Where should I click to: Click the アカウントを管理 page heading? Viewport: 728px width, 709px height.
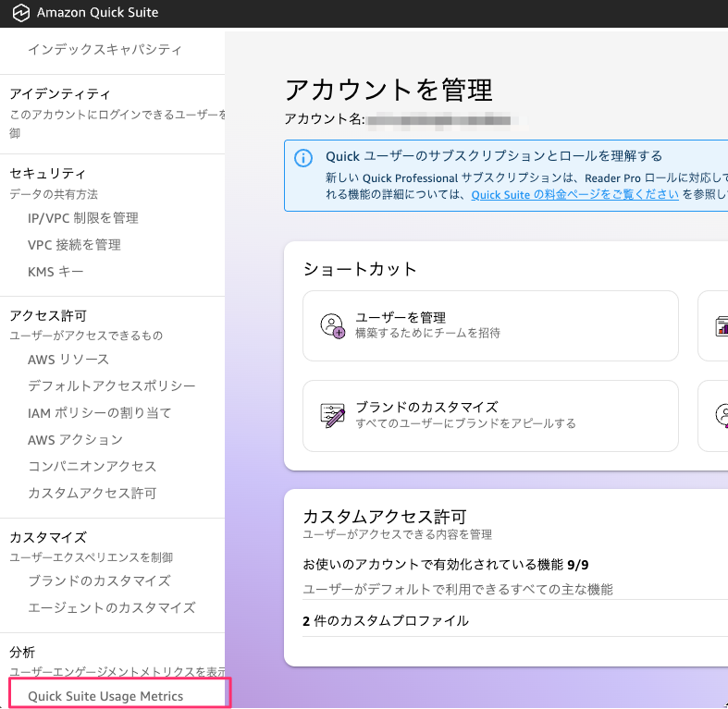click(389, 90)
